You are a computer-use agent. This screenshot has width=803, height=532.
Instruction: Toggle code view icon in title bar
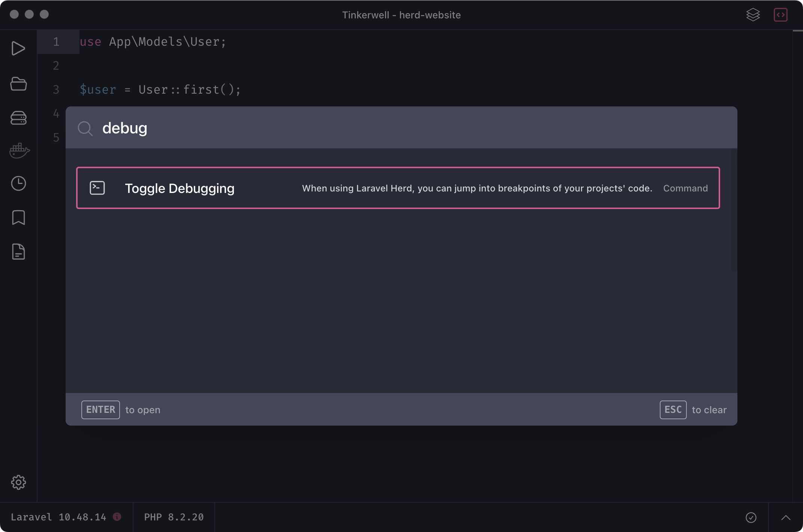781,15
